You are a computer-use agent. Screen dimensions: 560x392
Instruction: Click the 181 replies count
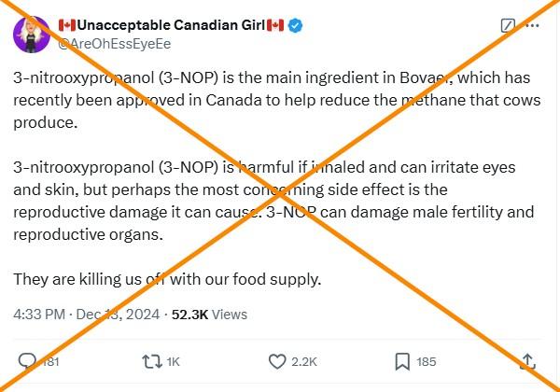coord(50,362)
